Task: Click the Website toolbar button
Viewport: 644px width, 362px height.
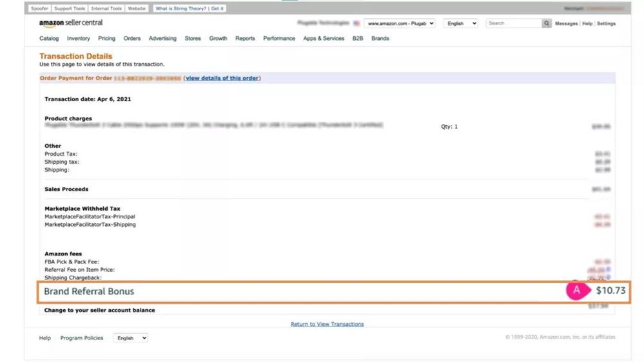Action: 137,8
